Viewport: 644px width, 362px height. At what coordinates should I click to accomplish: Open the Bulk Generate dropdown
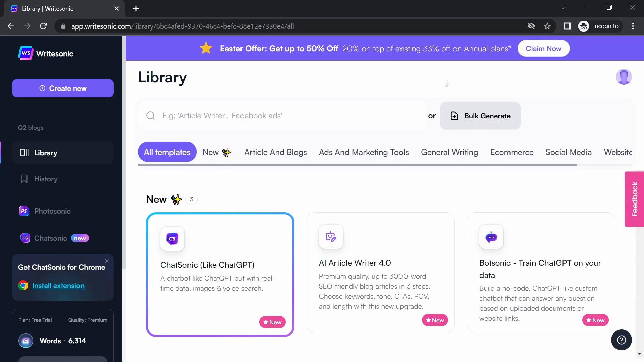(480, 115)
